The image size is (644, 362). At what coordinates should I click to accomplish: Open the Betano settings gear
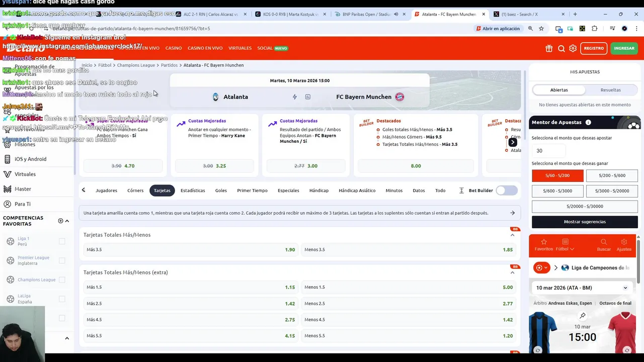tap(573, 48)
